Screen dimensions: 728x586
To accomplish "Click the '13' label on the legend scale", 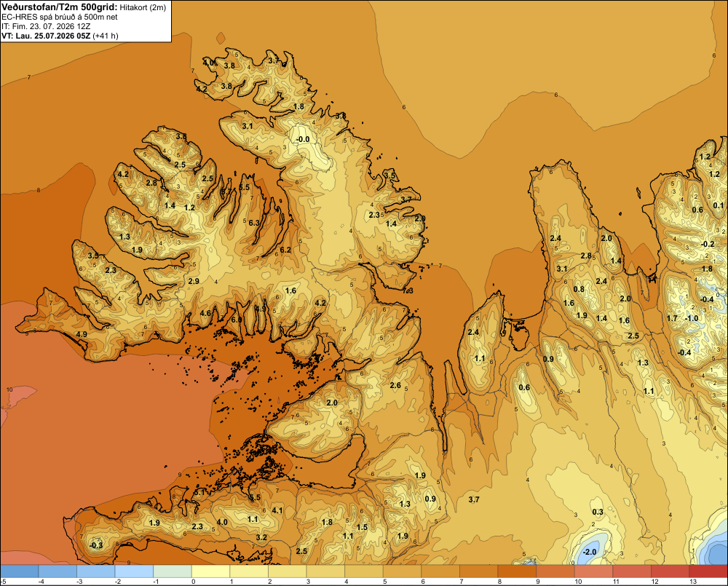I will 693,582.
